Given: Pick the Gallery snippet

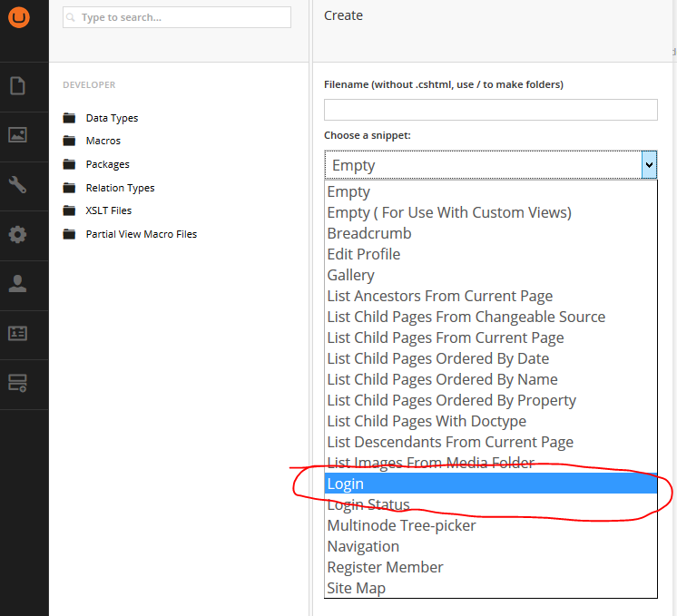Looking at the screenshot, I should point(491,275).
